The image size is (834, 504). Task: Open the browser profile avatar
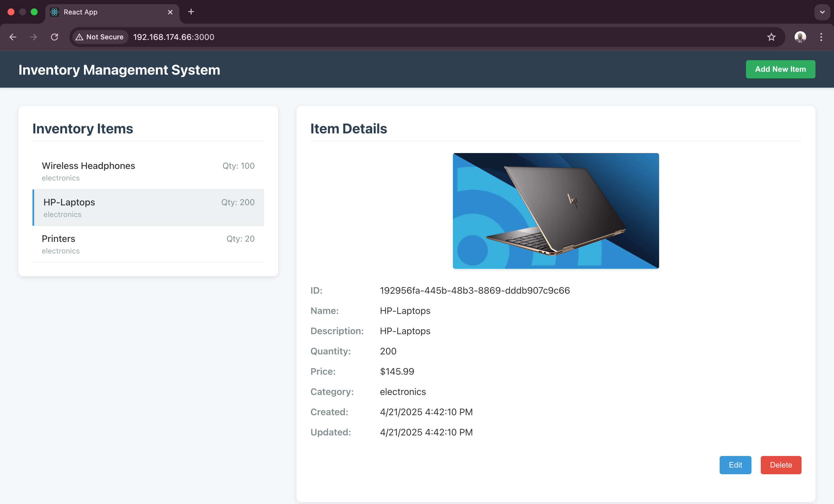(x=800, y=37)
